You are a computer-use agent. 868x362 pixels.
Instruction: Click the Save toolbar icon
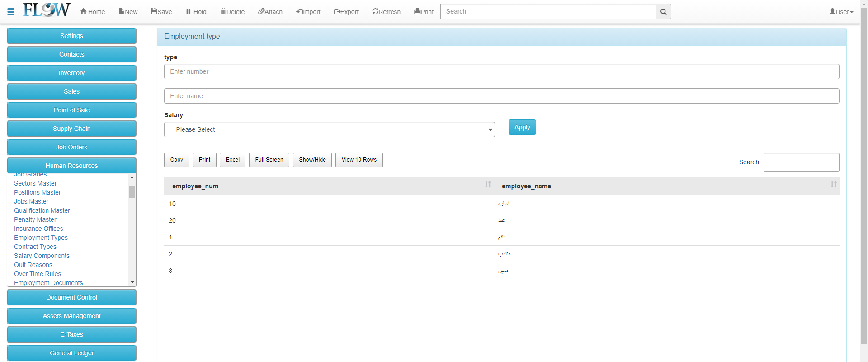coord(154,11)
